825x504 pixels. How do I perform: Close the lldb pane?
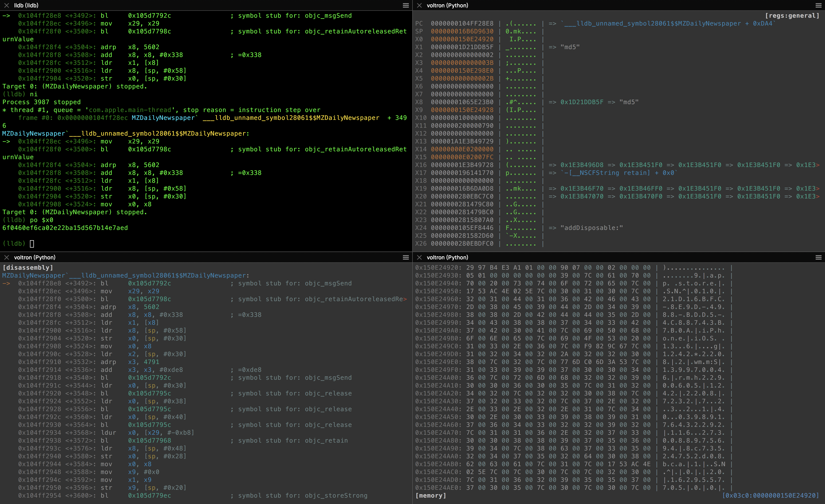6,5
